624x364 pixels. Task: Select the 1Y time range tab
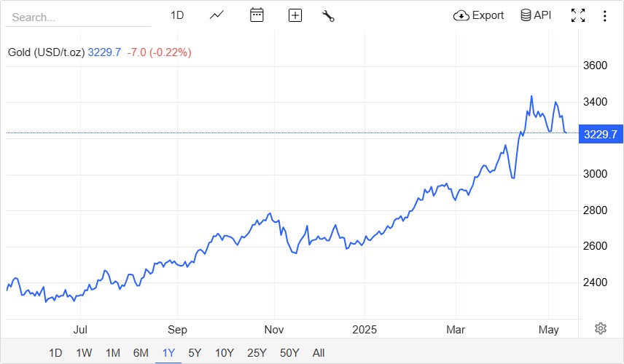click(x=168, y=353)
